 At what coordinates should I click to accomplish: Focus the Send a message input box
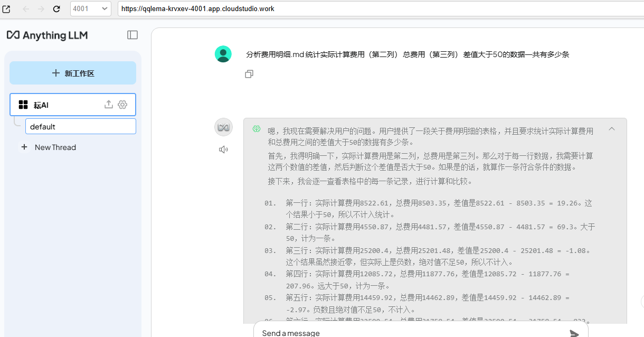tap(406, 333)
